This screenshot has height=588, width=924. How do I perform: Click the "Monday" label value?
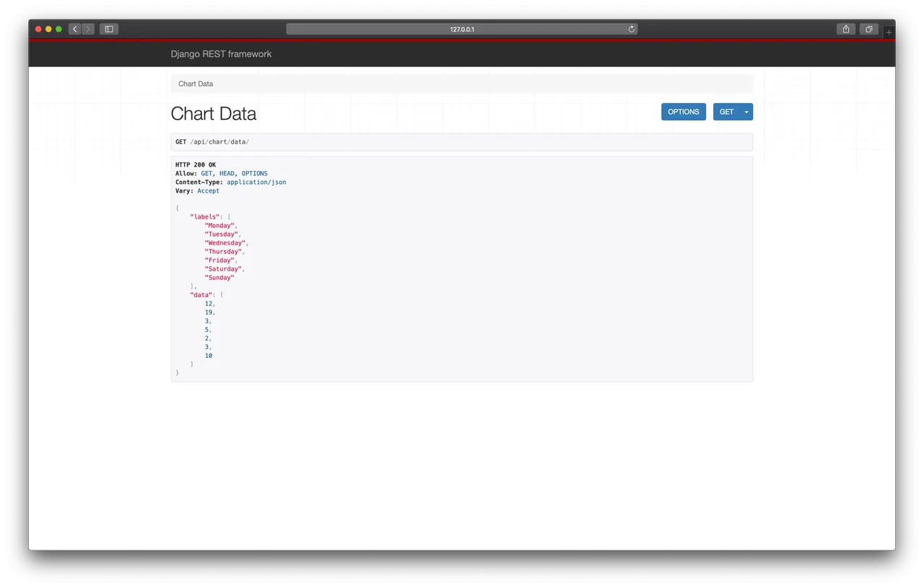point(219,226)
